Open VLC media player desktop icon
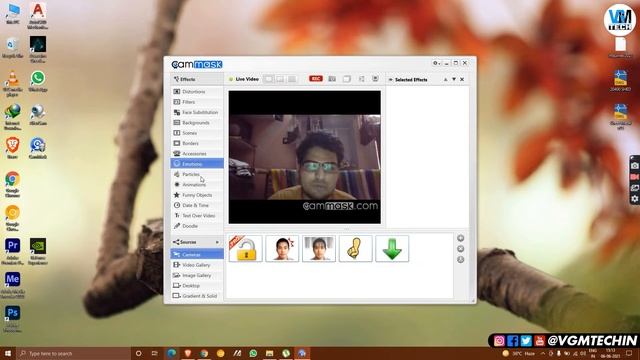640x360 pixels. 13,83
